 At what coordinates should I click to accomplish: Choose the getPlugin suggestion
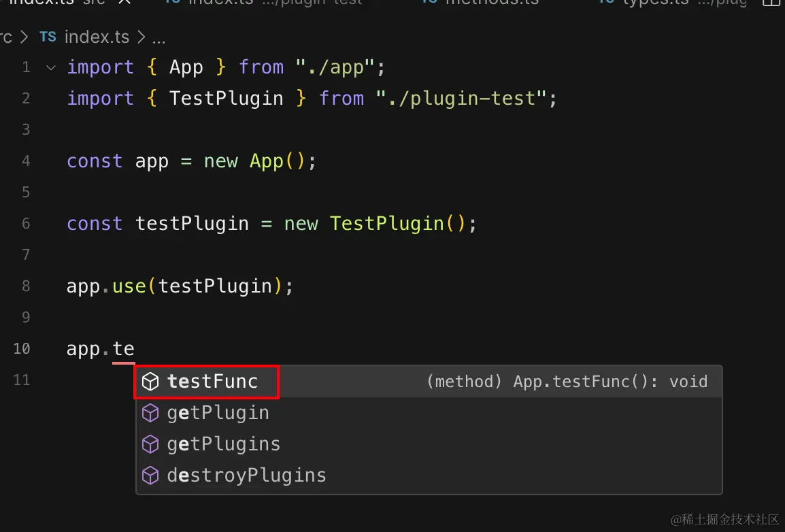tap(218, 413)
